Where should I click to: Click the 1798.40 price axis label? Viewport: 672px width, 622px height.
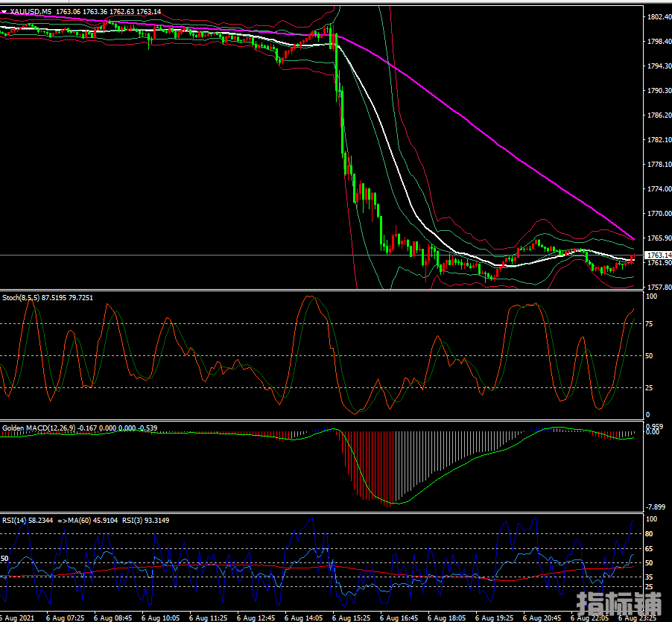(659, 41)
